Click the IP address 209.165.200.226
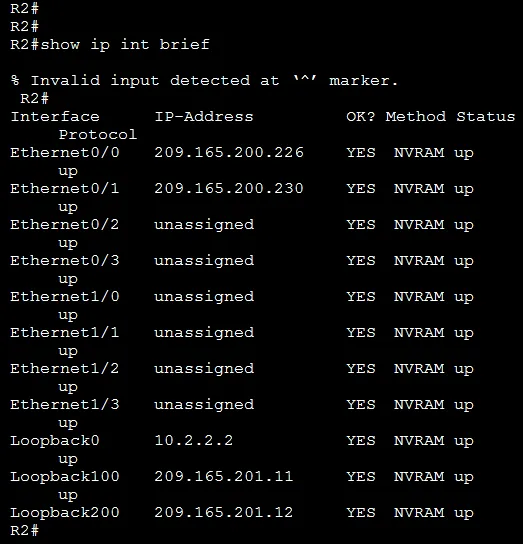Image resolution: width=523 pixels, height=544 pixels. (x=229, y=153)
